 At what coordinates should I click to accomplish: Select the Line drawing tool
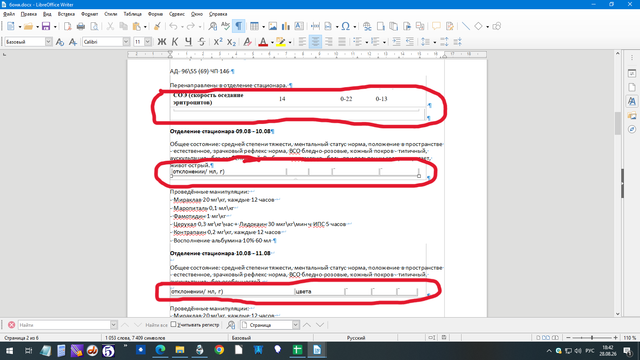click(x=466, y=27)
